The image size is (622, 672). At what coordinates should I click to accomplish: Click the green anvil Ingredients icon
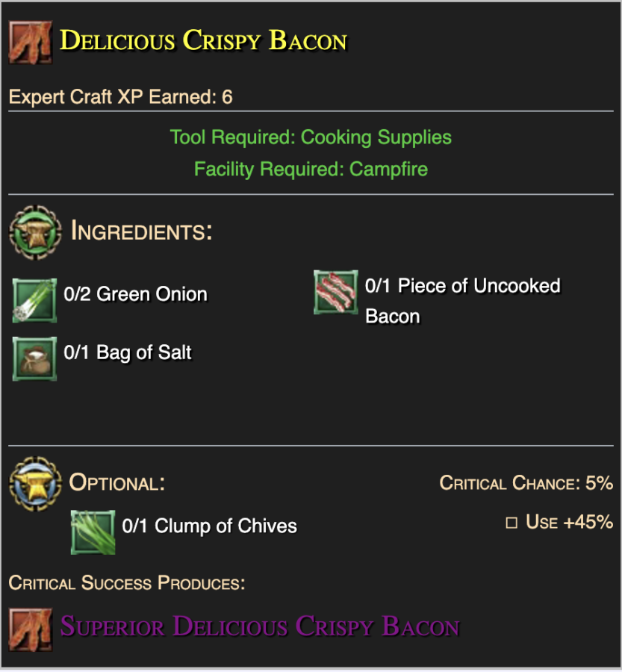[x=36, y=232]
